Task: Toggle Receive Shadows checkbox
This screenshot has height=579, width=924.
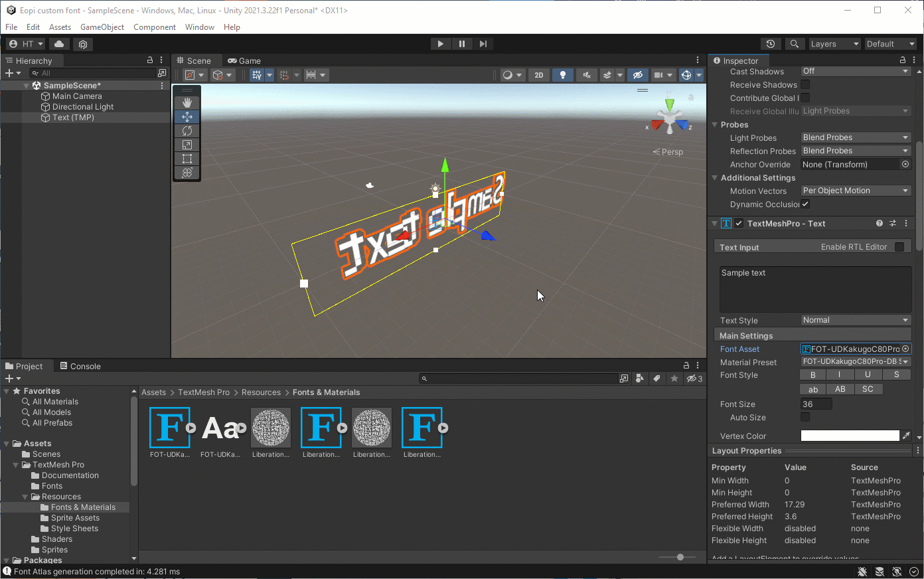Action: pos(805,84)
